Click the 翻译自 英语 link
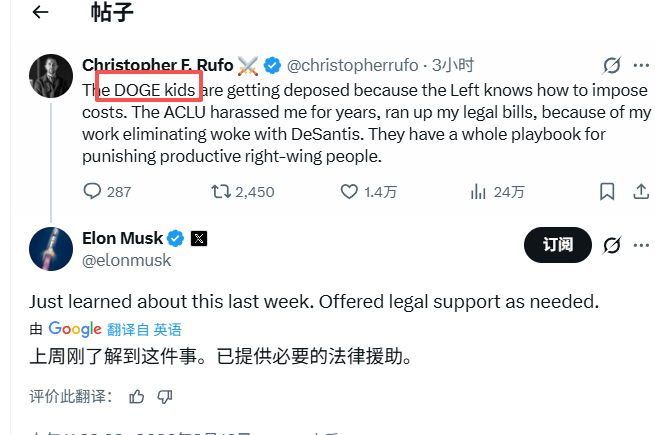This screenshot has height=435, width=655. [x=144, y=329]
